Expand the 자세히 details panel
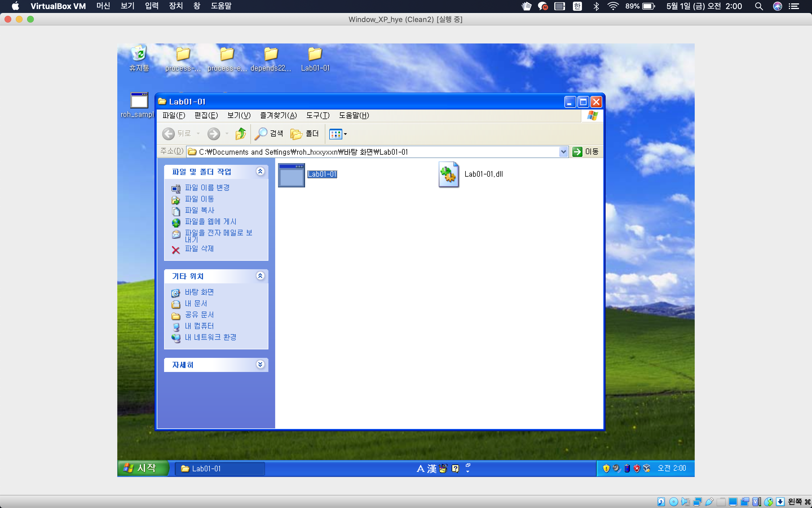This screenshot has width=812, height=508. click(x=260, y=365)
